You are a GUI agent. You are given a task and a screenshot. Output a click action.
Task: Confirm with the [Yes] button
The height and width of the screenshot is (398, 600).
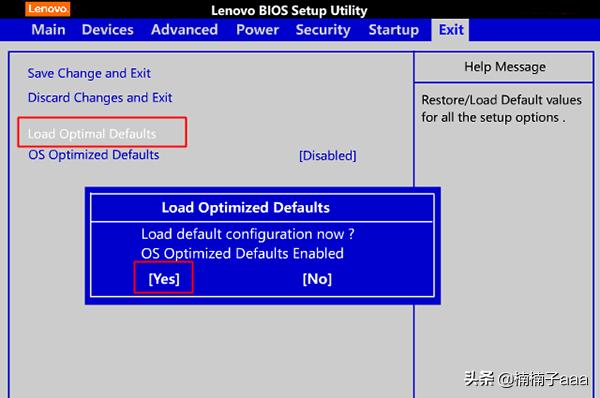(x=164, y=279)
